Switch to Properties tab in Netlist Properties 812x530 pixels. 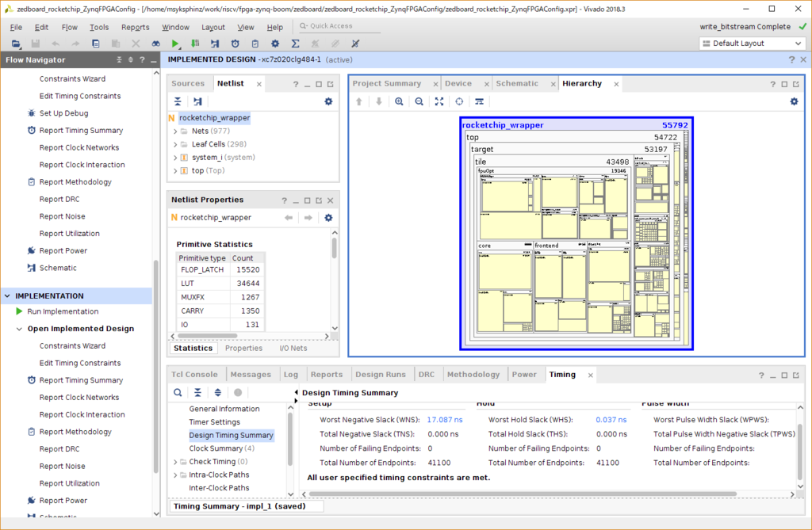243,349
